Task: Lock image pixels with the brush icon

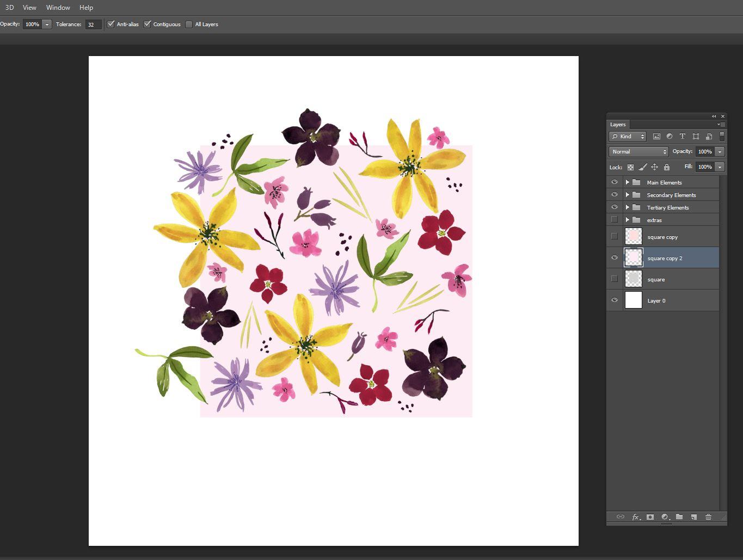Action: point(643,167)
